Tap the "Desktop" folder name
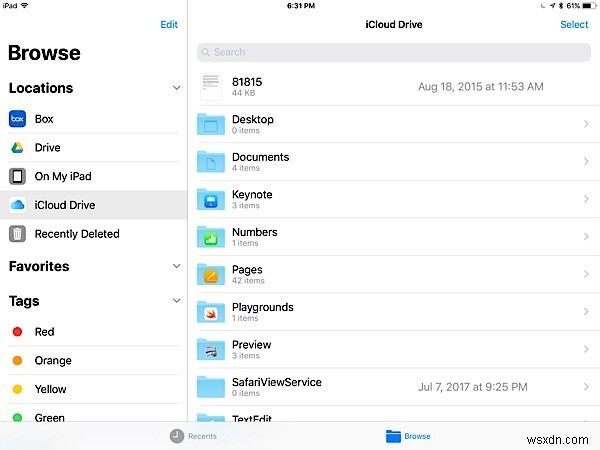600x450 pixels. [253, 119]
